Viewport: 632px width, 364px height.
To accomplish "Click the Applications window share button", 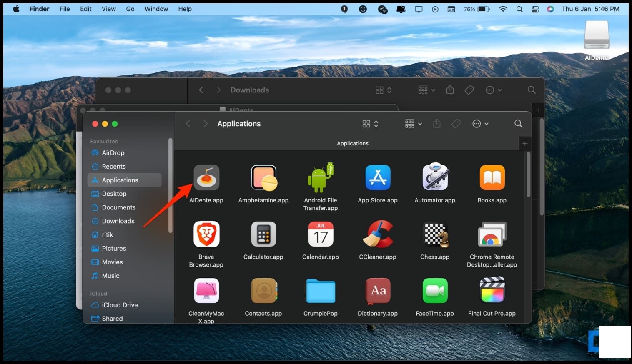I will (436, 124).
